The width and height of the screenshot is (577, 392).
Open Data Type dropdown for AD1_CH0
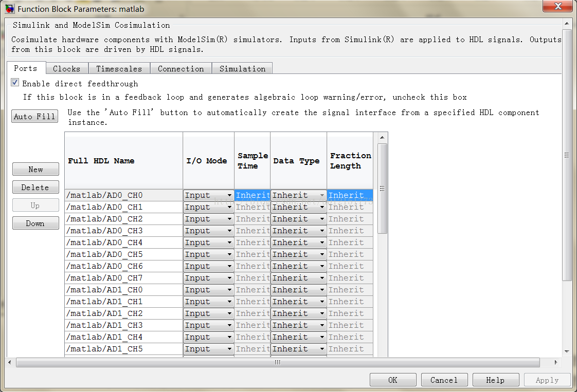coord(298,290)
